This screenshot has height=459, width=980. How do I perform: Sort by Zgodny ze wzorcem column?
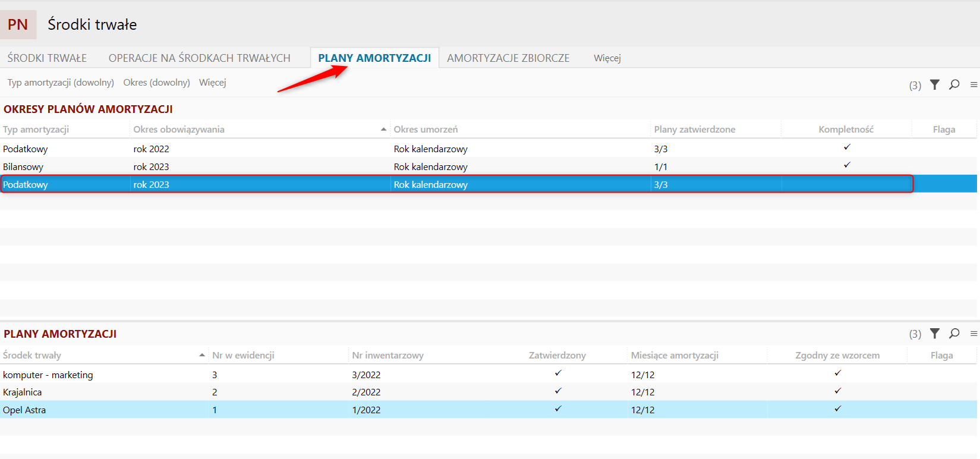tap(837, 355)
